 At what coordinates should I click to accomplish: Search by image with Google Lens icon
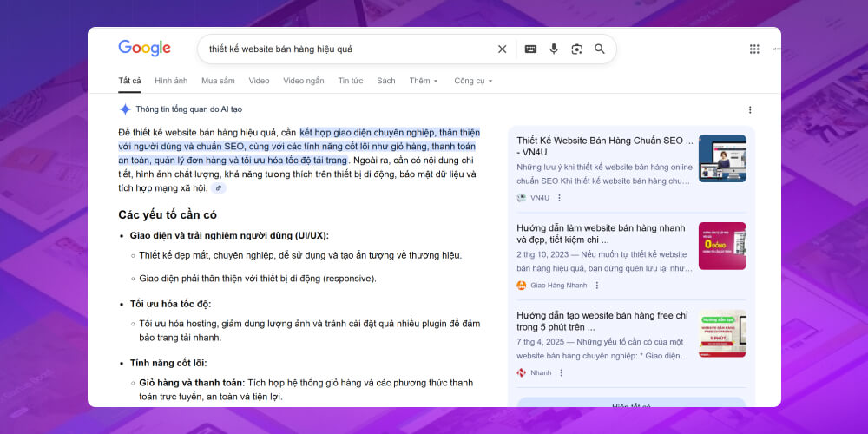(577, 49)
